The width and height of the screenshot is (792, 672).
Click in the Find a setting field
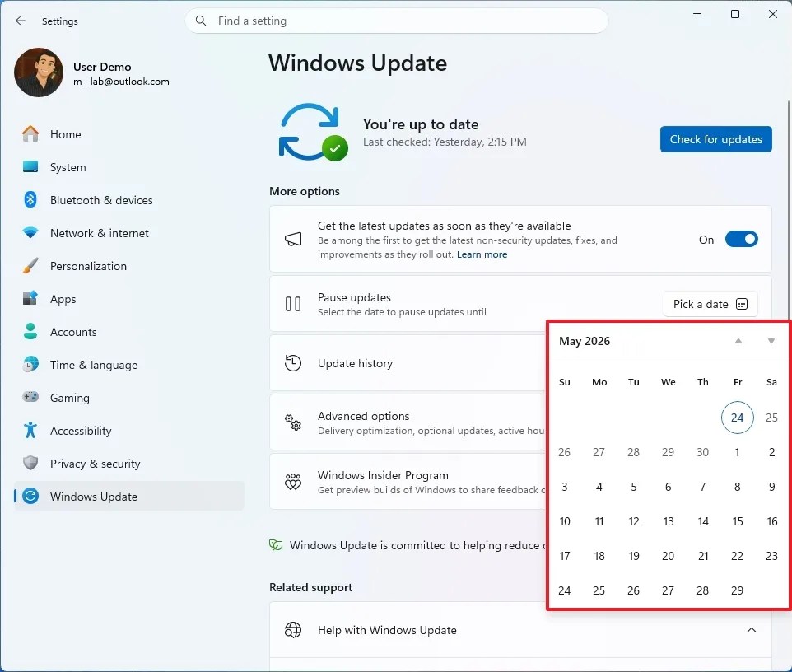[397, 21]
